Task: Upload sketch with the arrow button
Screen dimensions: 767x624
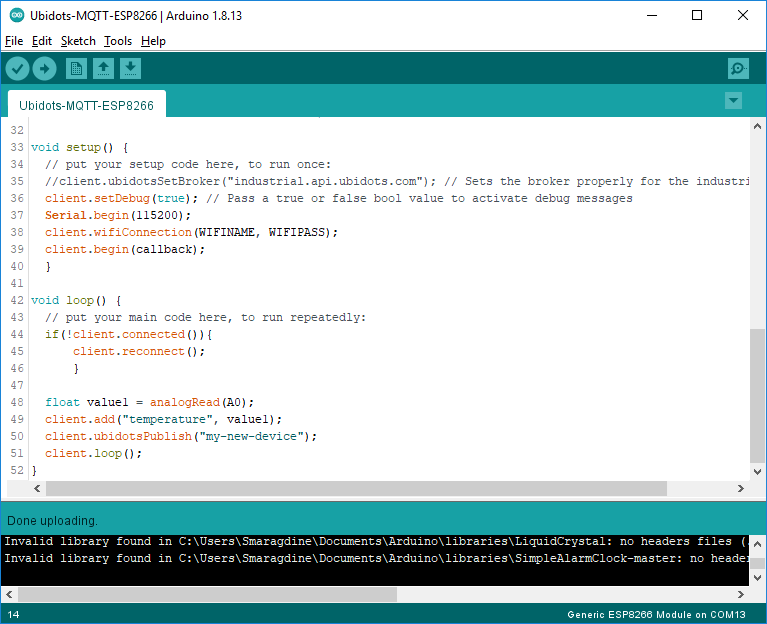Action: coord(45,69)
